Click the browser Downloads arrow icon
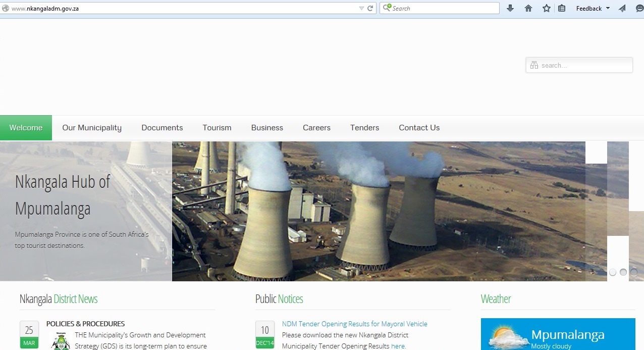 pos(510,8)
